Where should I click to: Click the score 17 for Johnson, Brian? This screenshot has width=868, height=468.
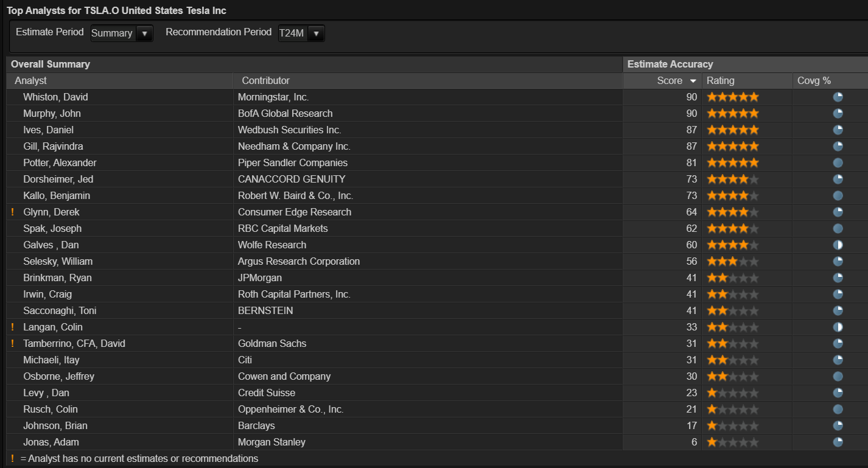coord(691,425)
